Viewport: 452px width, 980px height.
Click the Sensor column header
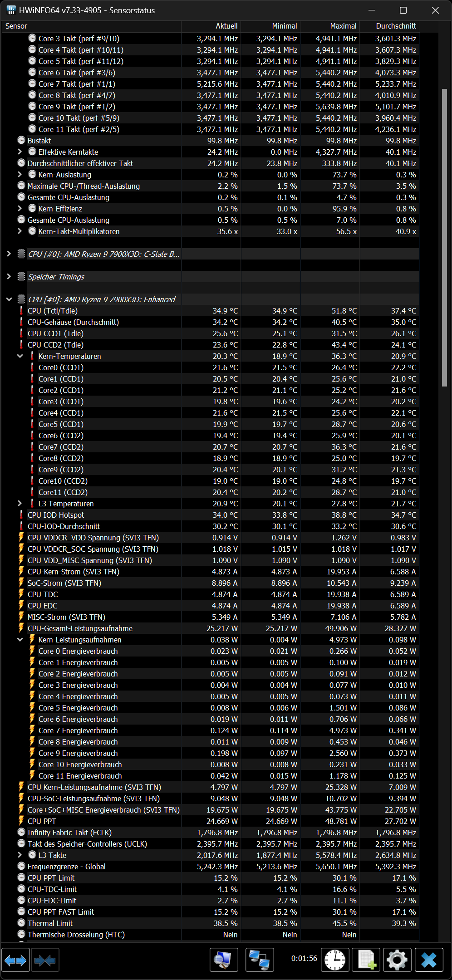tap(91, 26)
